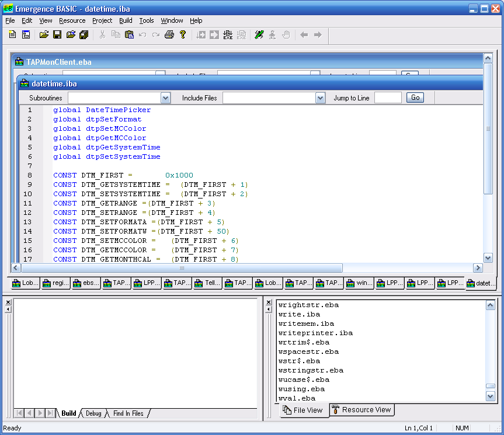The image size is (504, 435).
Task: Paste using the clipboard toolbar icon
Action: tap(130, 35)
